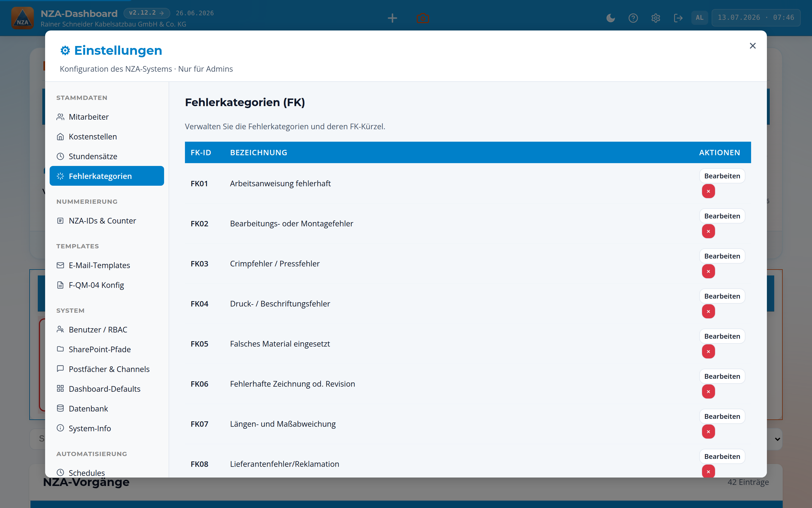Click Bearbeiten for FK02 Montagefehler
Screen dimensions: 812x508
tap(722, 216)
